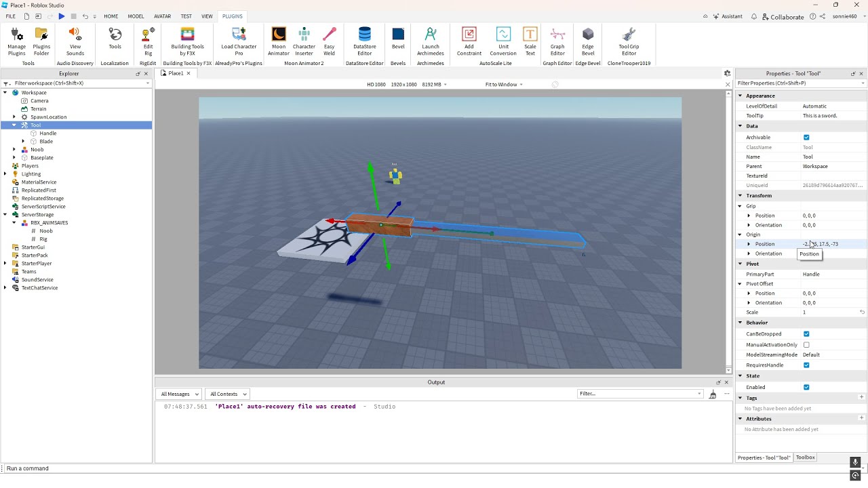
Task: Open the DataStore Editor plugin
Action: (365, 42)
